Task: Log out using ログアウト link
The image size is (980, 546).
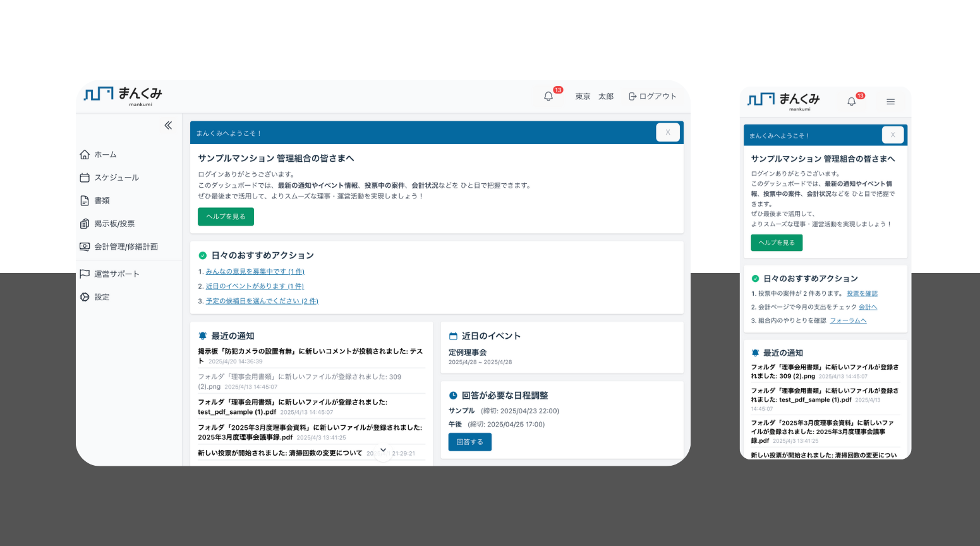Action: tap(653, 97)
